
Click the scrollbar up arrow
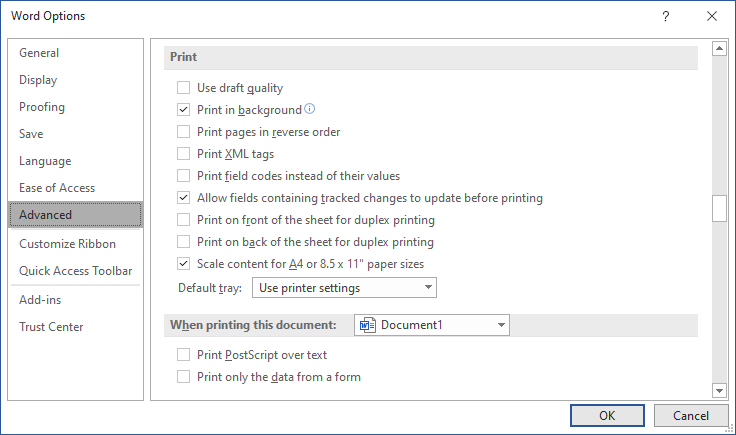point(718,48)
